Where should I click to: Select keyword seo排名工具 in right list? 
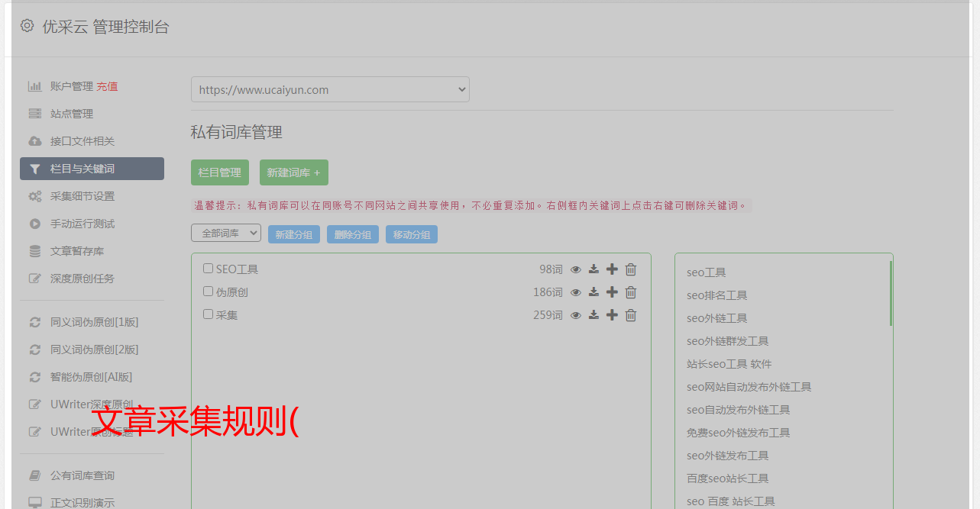(x=716, y=295)
